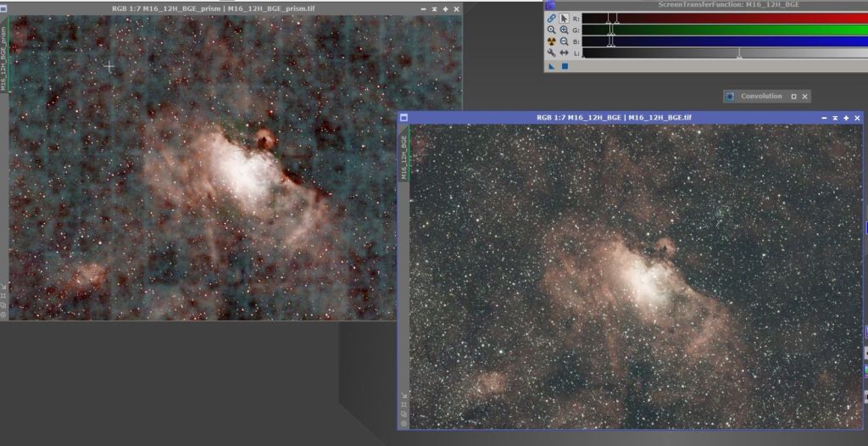
Task: Click the M16_12H_BGE window menu icon
Action: click(x=403, y=118)
